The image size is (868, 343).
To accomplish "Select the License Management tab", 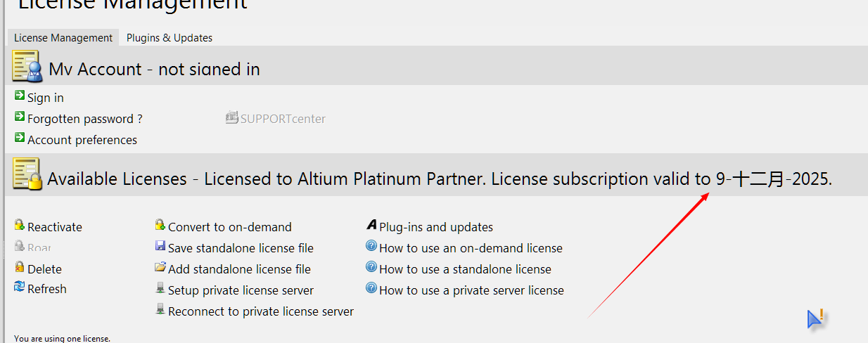I will (63, 38).
